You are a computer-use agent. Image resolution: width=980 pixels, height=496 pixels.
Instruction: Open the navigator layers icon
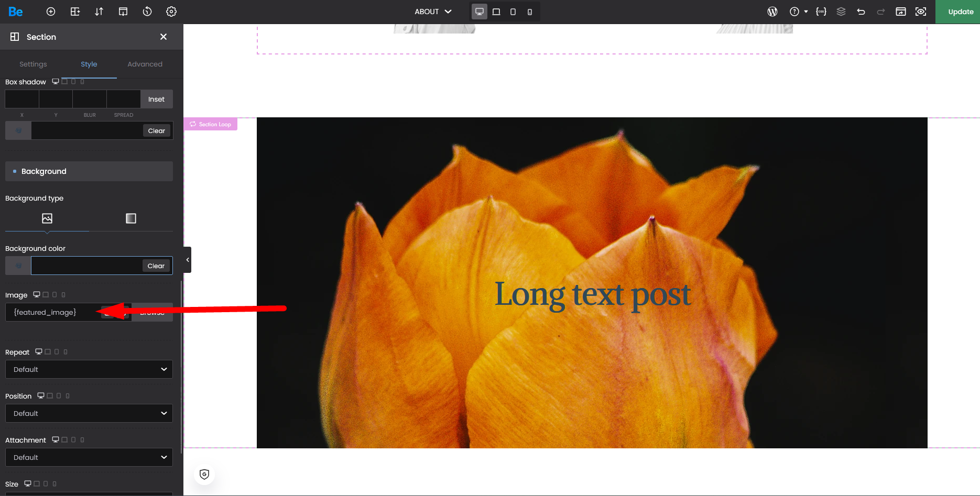841,12
